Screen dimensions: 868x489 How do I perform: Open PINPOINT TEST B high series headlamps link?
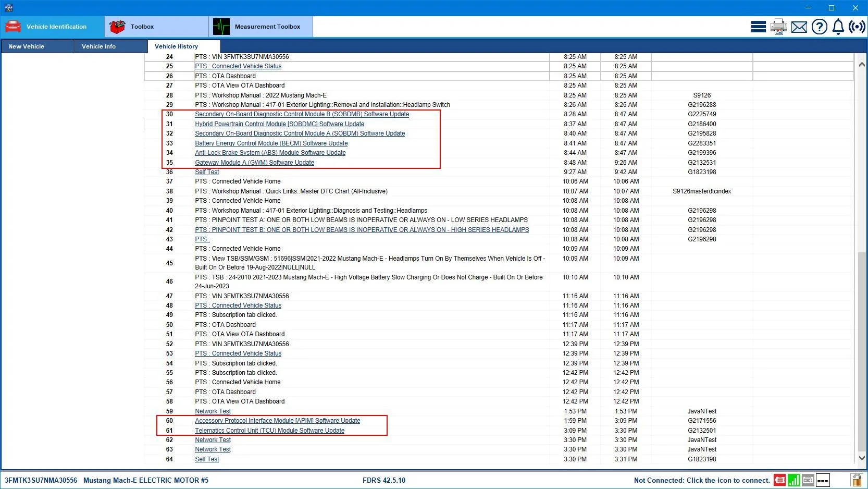click(362, 230)
